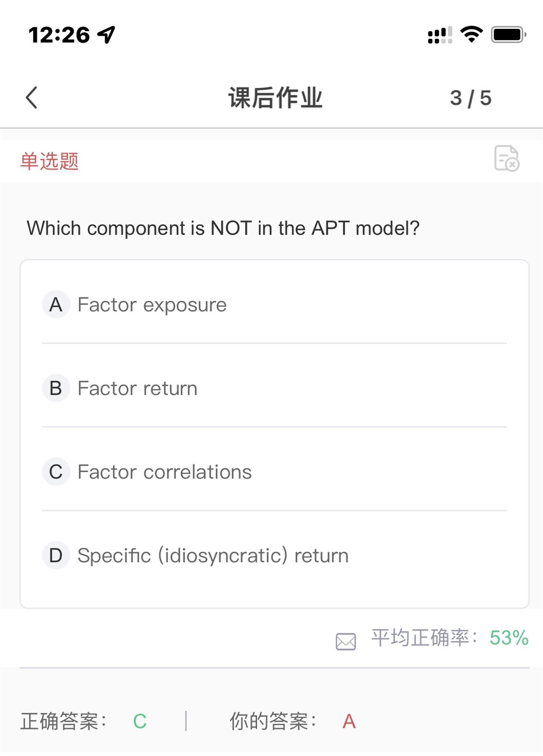Tap the Wi-Fi status icon
This screenshot has width=543, height=756.
pyautogui.click(x=471, y=34)
